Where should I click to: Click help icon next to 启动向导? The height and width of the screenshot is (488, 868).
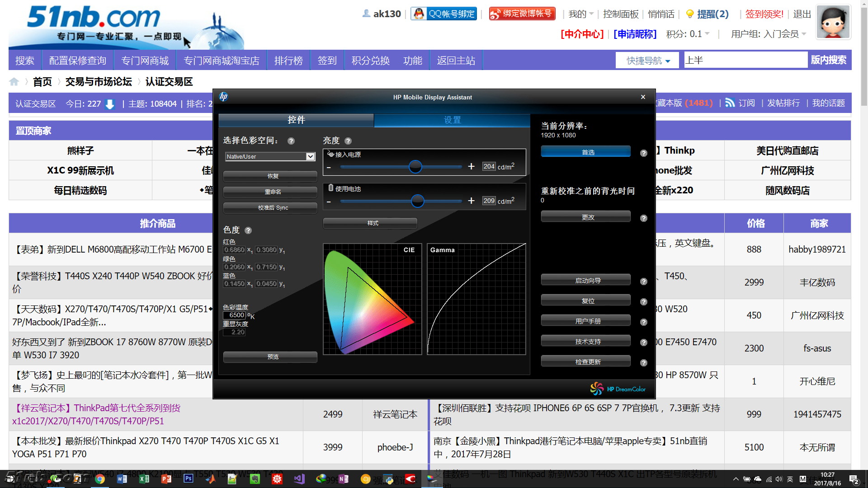[644, 282]
